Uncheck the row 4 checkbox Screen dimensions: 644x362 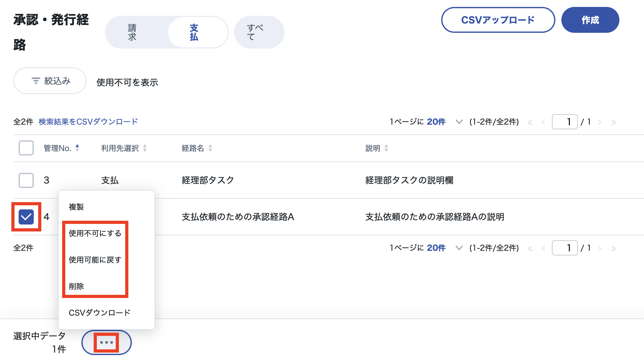[x=26, y=217]
